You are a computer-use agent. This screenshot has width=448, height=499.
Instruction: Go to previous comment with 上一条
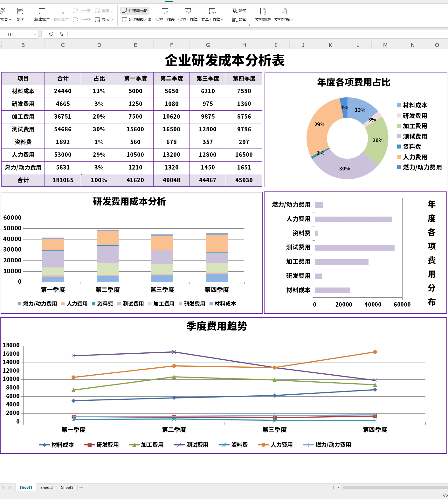click(x=82, y=11)
